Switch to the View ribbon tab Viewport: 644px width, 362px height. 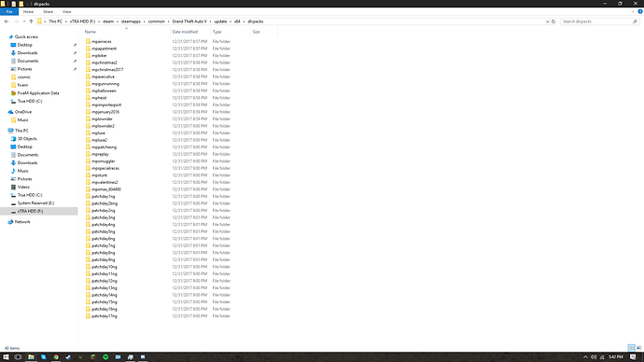66,11
